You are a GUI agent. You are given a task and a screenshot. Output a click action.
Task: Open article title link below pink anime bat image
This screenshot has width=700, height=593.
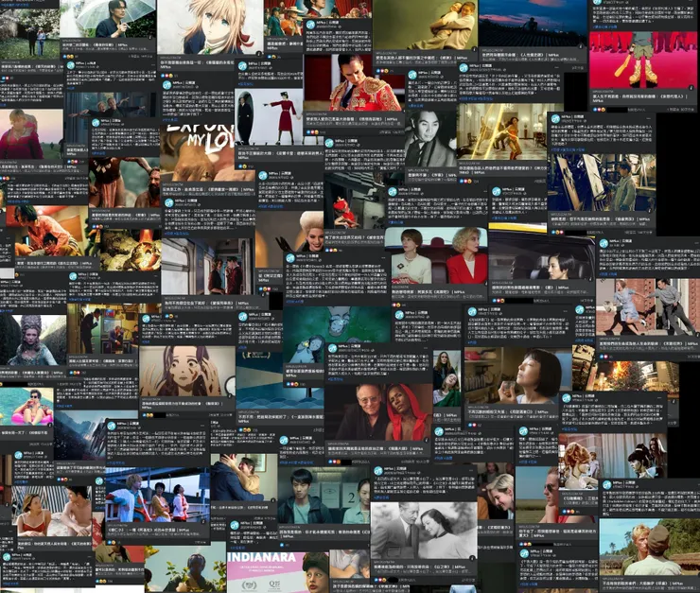(640, 98)
